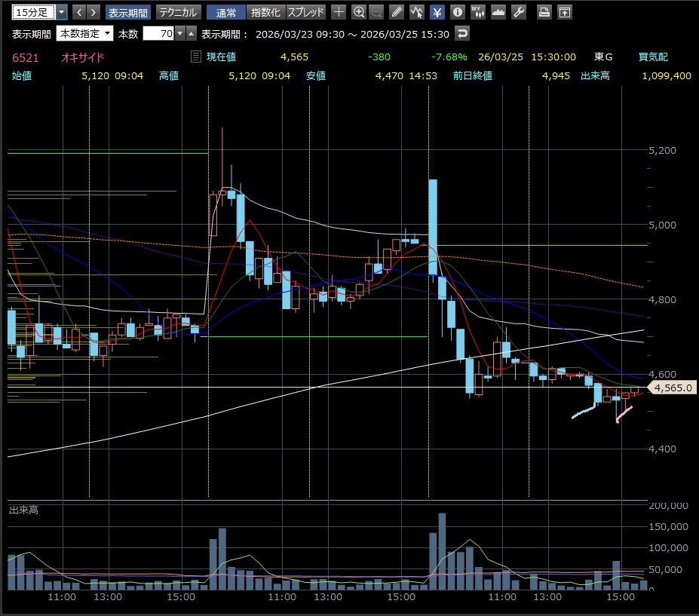This screenshot has width=699, height=616.
Task: Click the previous timeframe left arrow button
Action: (78, 12)
